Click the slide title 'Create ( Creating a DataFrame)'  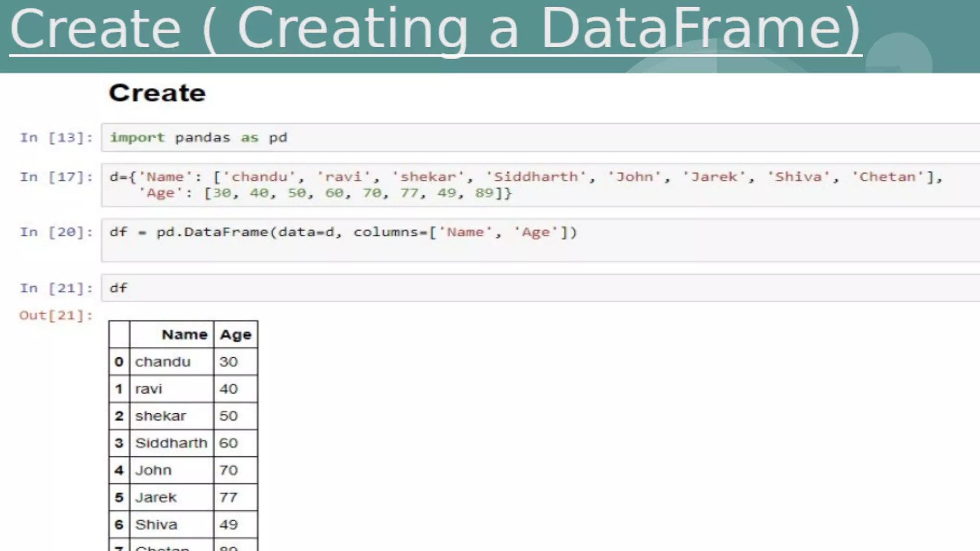click(435, 30)
